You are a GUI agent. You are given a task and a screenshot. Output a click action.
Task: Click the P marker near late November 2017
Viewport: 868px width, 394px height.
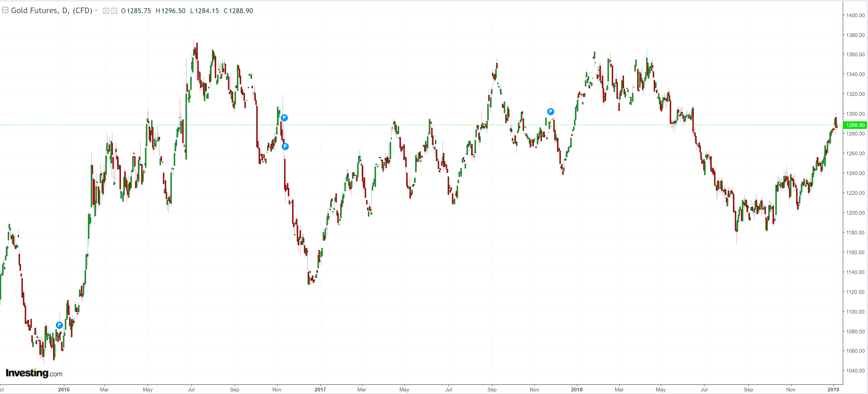(550, 111)
